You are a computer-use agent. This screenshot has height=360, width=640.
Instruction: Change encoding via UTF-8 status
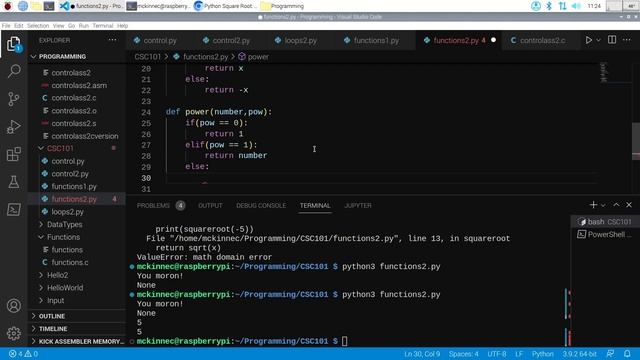point(497,354)
